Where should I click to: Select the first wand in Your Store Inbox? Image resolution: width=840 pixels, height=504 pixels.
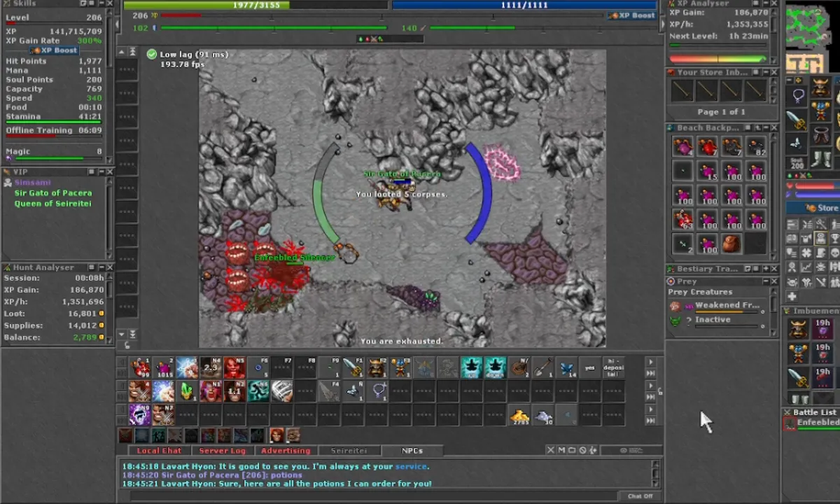[682, 90]
